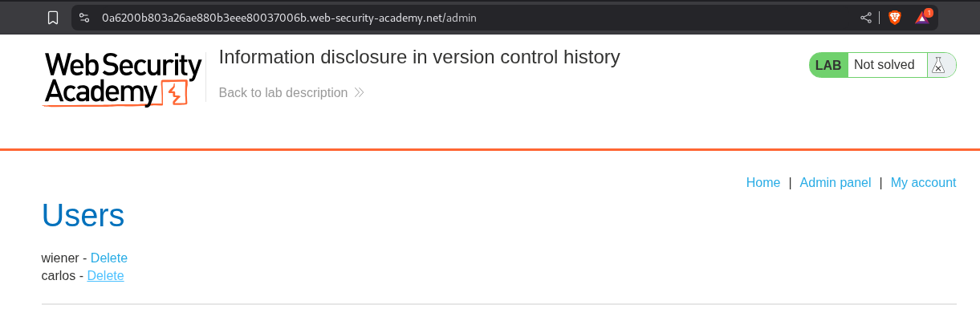Delete the wiener user
This screenshot has height=325, width=980.
108,258
